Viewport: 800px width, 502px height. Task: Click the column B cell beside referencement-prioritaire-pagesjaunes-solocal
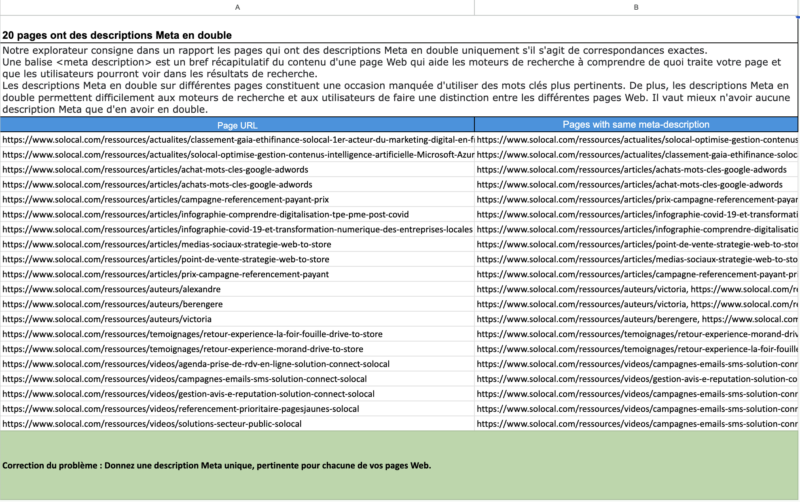pos(636,409)
